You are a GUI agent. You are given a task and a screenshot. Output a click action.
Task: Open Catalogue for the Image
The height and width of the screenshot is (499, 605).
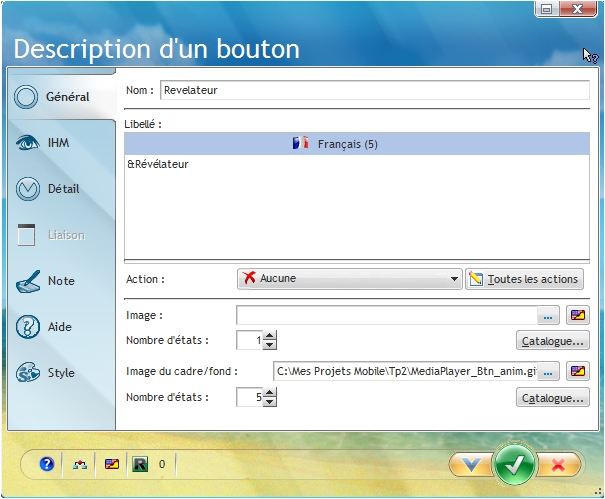point(553,341)
